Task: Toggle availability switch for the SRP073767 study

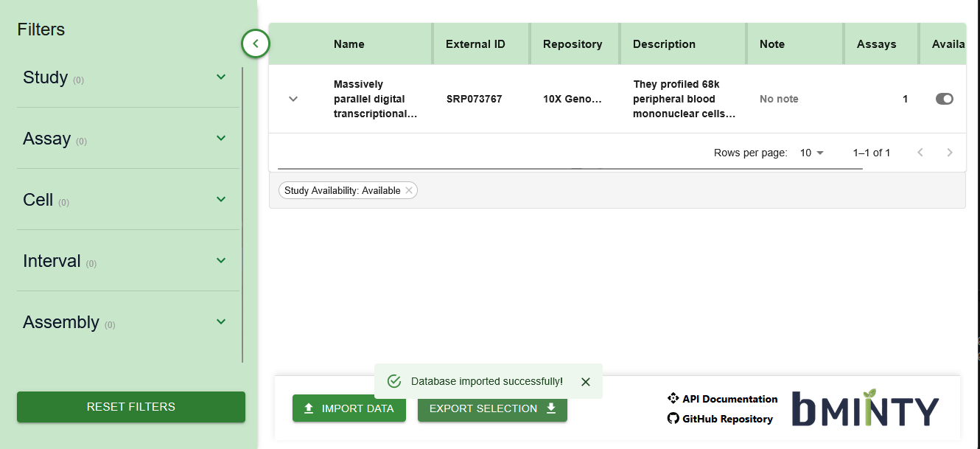Action: pos(944,98)
